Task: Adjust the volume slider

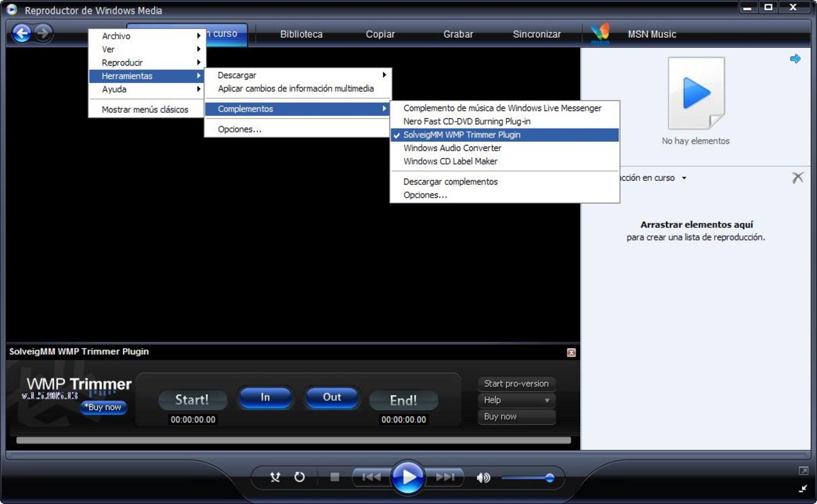Action: [x=528, y=478]
